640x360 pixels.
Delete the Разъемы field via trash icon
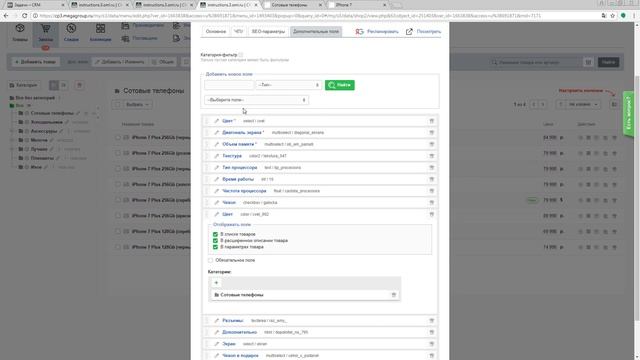(431, 321)
